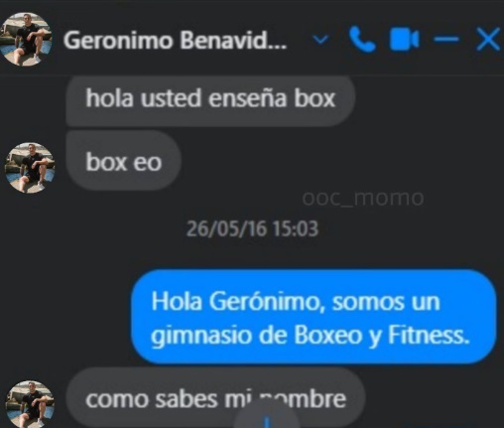Select the "como sabes mi nombre" message
This screenshot has width=504, height=428.
[x=215, y=397]
